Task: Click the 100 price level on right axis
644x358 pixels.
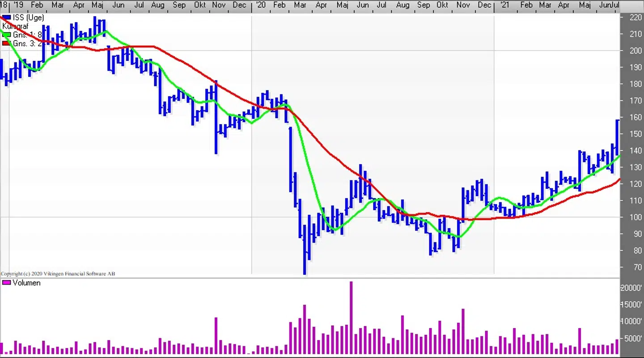Action: [635, 217]
